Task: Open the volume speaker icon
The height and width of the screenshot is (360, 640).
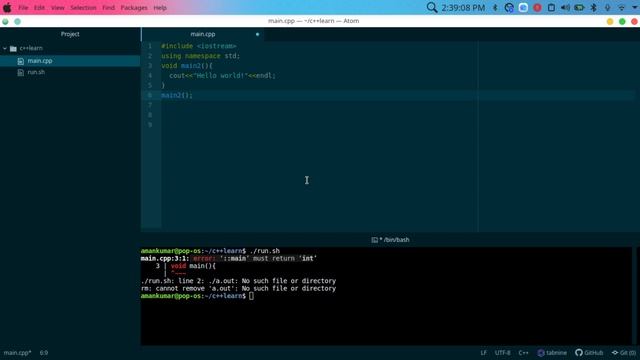Action: coord(565,8)
